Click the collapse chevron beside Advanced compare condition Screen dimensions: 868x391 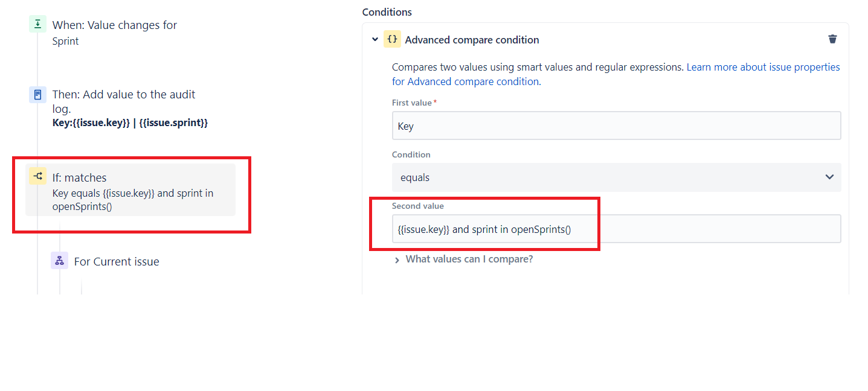[x=375, y=39]
